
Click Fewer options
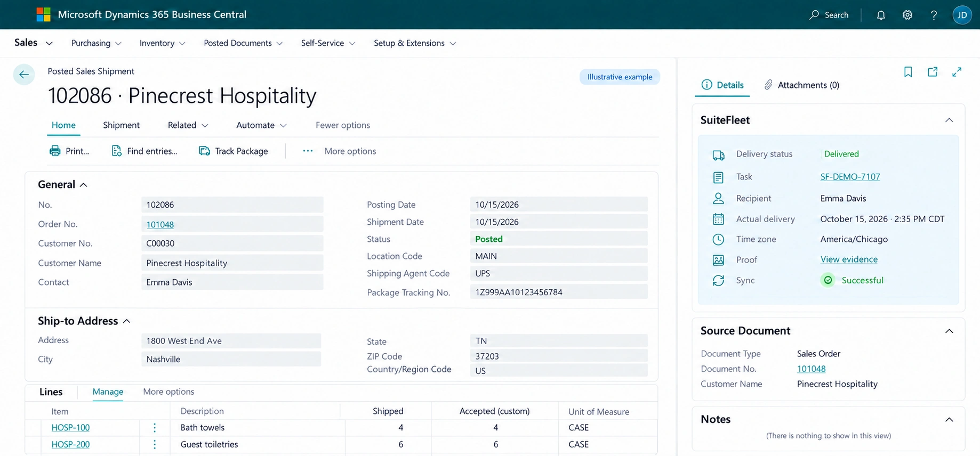coord(343,125)
